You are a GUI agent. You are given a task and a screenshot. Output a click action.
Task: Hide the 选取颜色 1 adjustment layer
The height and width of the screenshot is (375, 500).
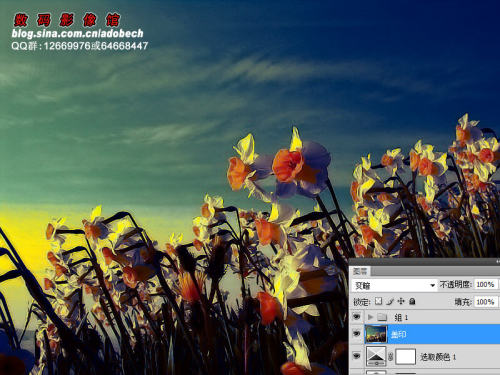tap(356, 356)
